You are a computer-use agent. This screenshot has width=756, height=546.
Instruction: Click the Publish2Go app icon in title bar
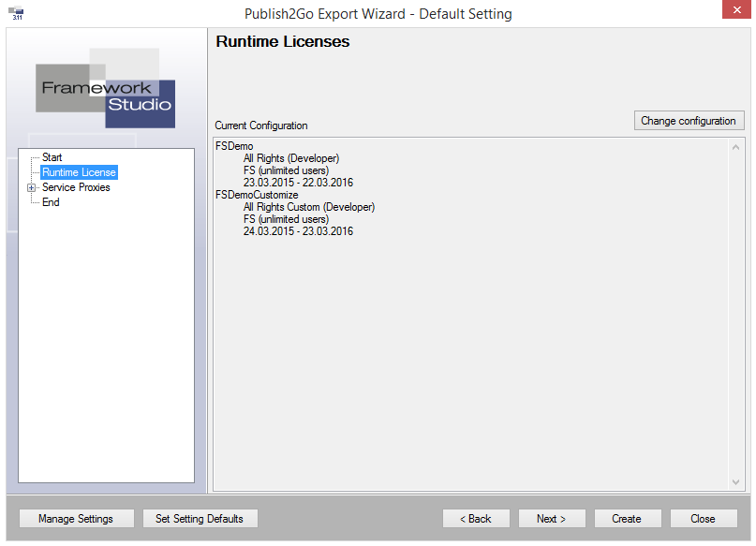pos(16,13)
